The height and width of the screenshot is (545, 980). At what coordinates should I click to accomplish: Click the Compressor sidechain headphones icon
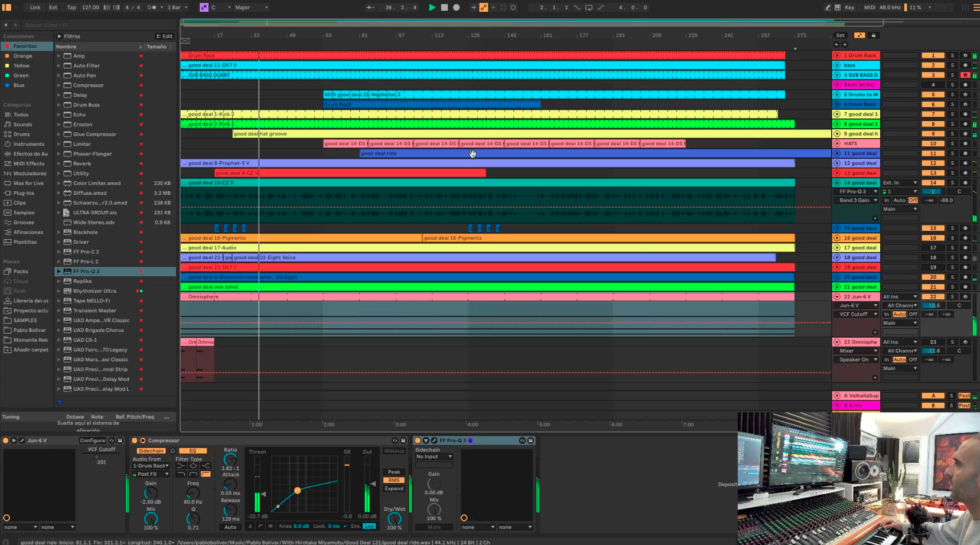pos(172,451)
